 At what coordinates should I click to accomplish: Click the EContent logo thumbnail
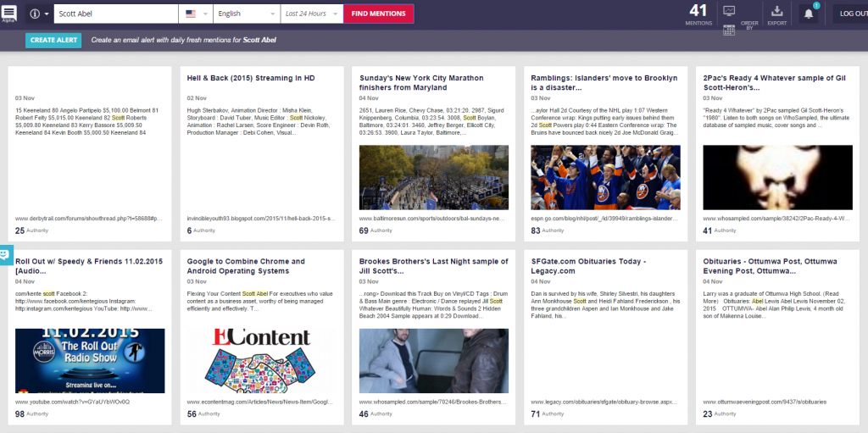pos(262,360)
